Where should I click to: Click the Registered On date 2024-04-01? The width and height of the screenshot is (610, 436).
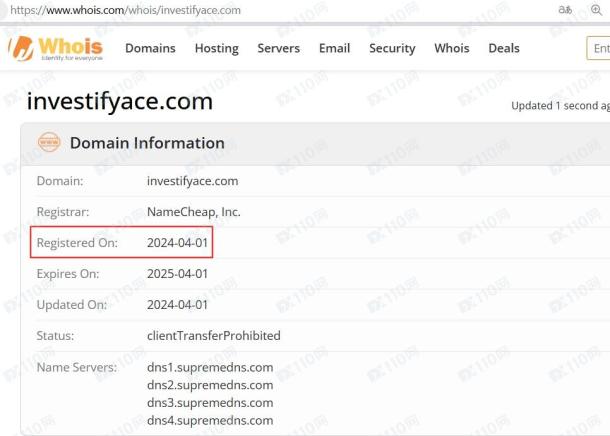tap(177, 243)
